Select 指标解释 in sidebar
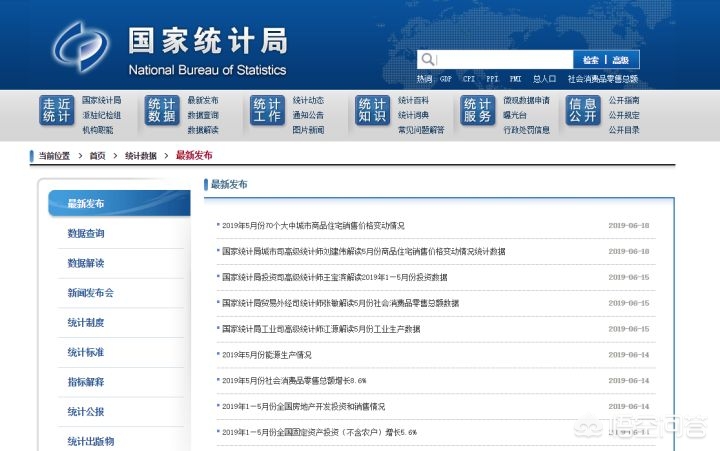Viewport: 720px width, 451px height. (86, 382)
